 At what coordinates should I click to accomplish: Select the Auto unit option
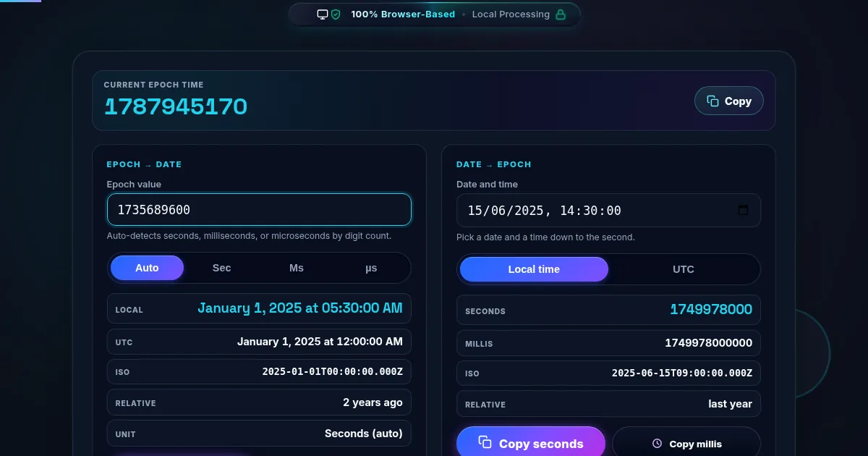(x=147, y=268)
